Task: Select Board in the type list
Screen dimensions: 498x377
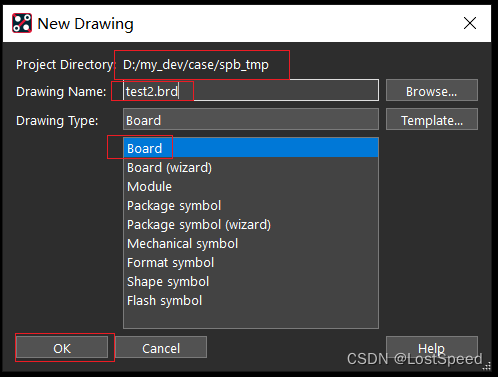Action: [251, 148]
